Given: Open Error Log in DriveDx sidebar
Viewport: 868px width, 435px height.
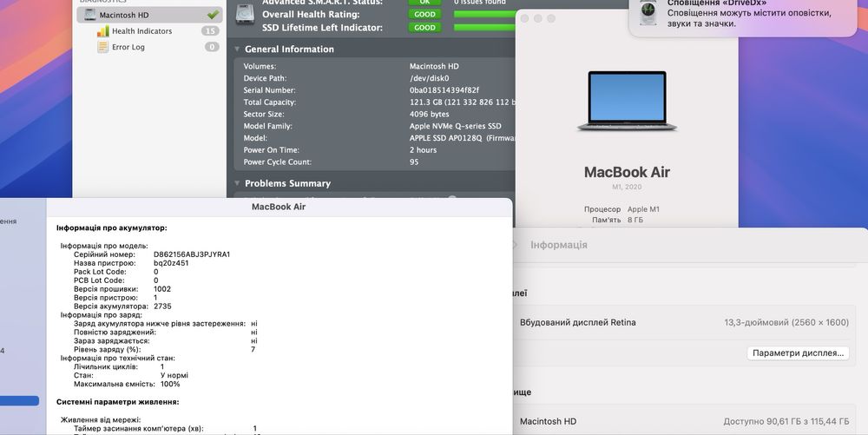Looking at the screenshot, I should pos(128,47).
